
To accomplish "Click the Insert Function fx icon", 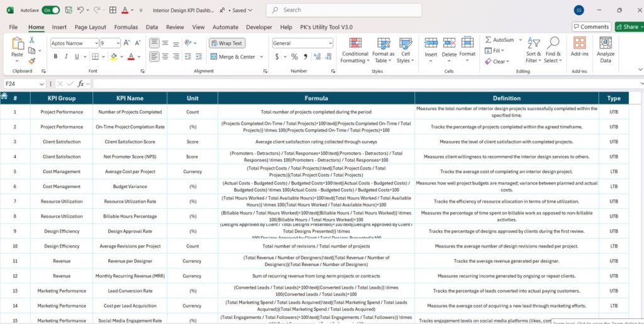I will 81,84.
